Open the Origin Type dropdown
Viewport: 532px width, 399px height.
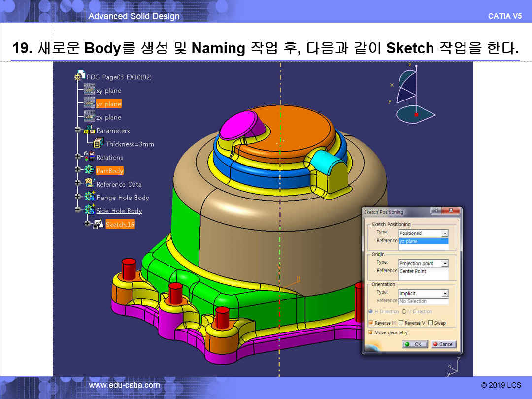tap(445, 264)
